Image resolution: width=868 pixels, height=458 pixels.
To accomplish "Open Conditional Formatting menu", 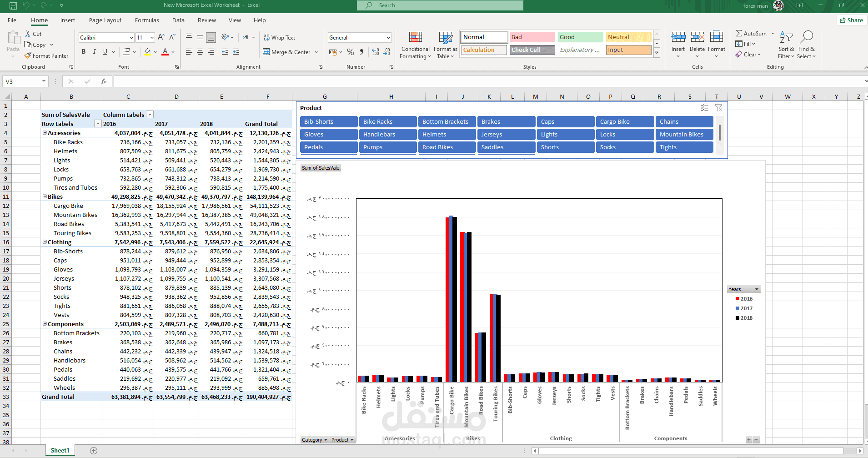I will tap(415, 45).
